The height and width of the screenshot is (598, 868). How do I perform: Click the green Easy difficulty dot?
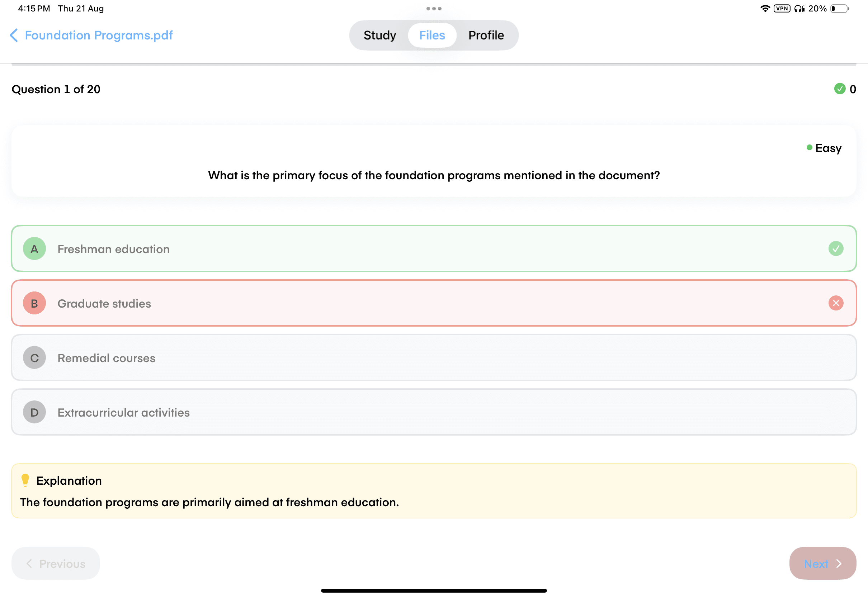tap(809, 148)
